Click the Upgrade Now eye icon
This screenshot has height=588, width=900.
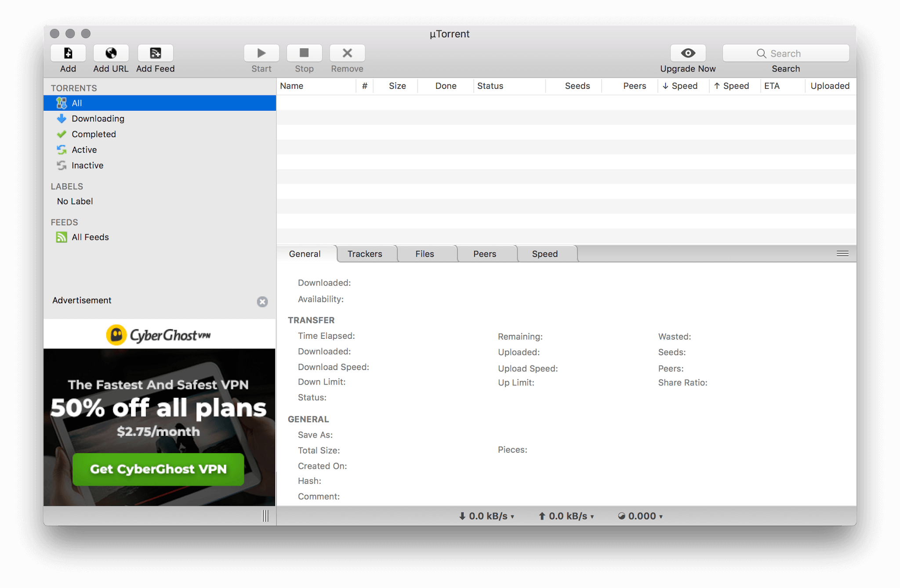(688, 53)
